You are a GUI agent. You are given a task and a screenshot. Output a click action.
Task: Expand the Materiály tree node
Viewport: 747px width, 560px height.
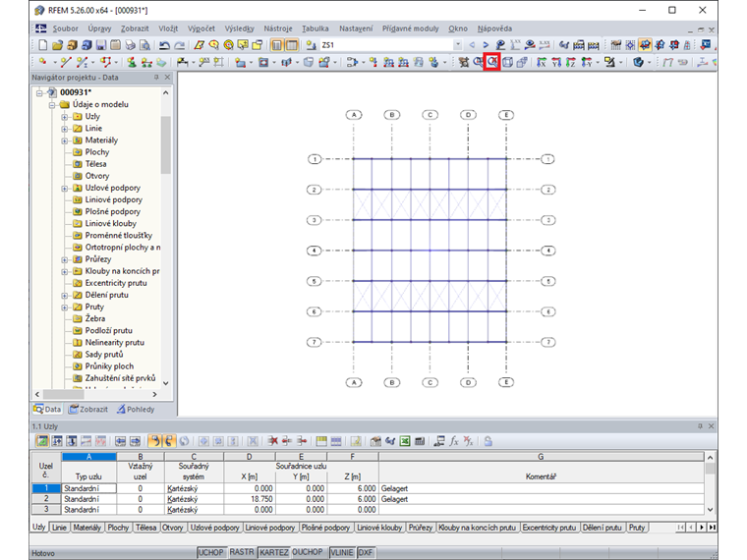coord(64,140)
